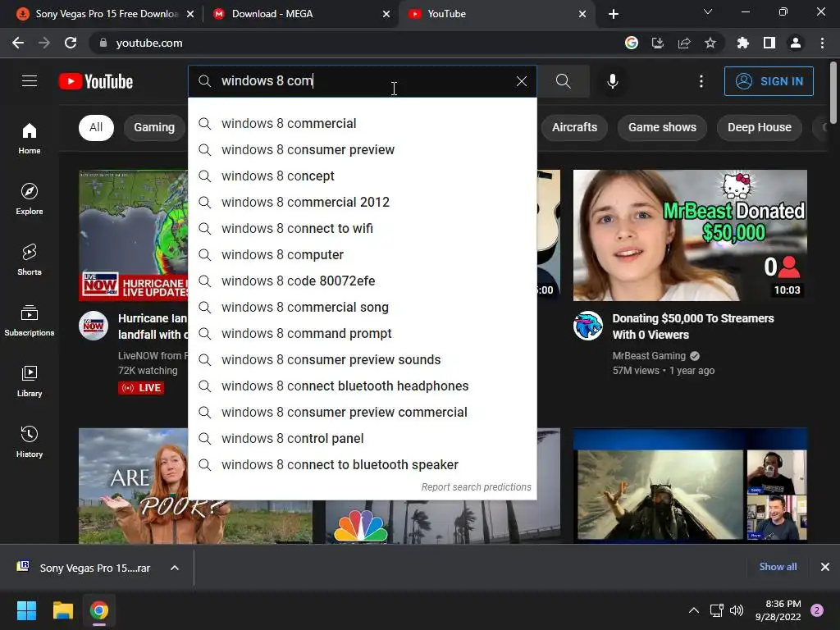Open the Windows Start menu
The image size is (840, 630).
pyautogui.click(x=26, y=610)
